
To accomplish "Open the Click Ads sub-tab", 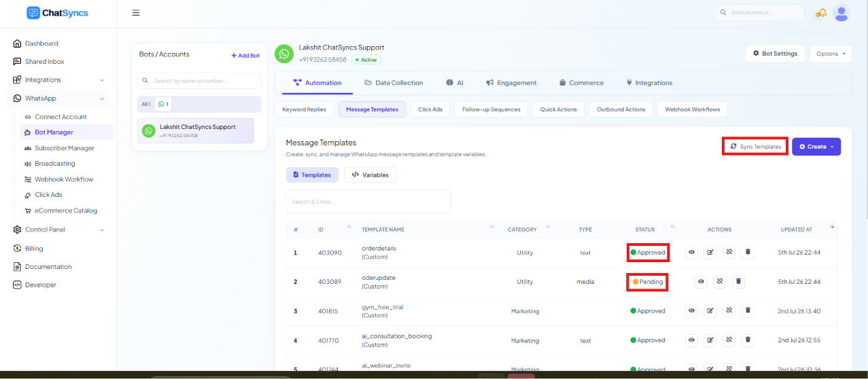I will (x=430, y=109).
